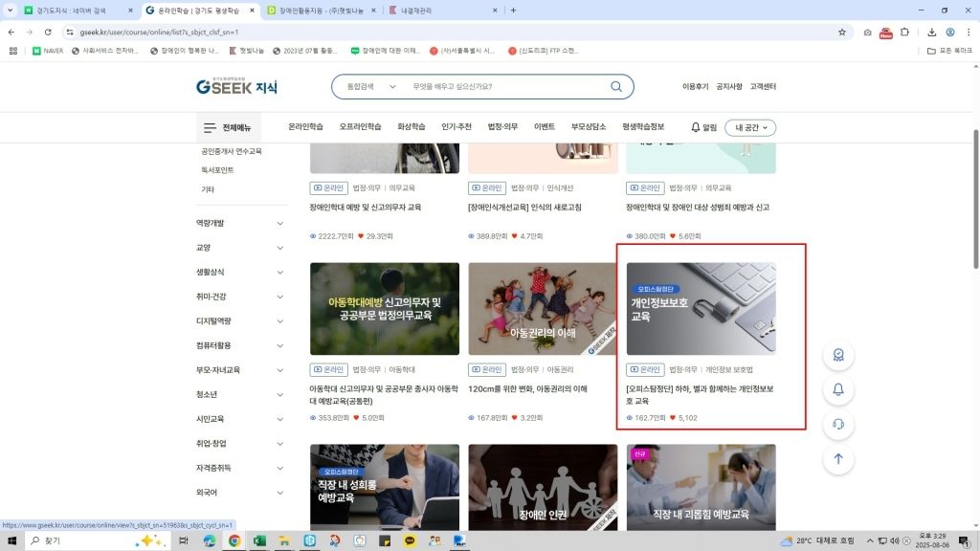
Task: Open the 오프라인학습 menu
Action: pyautogui.click(x=360, y=127)
